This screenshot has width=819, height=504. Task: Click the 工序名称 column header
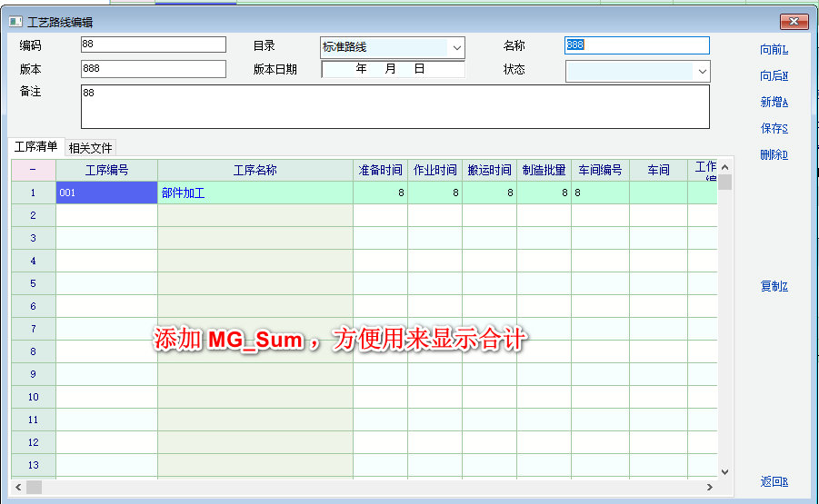click(255, 170)
